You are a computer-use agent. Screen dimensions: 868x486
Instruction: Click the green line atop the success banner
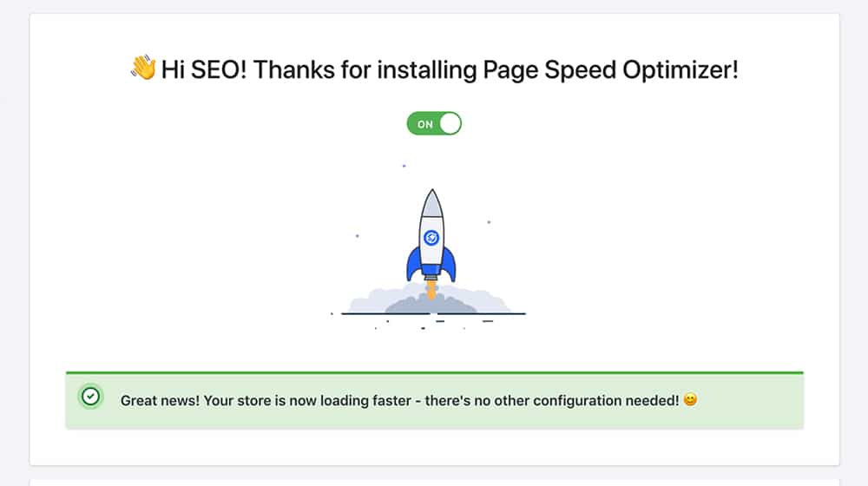[x=435, y=372]
